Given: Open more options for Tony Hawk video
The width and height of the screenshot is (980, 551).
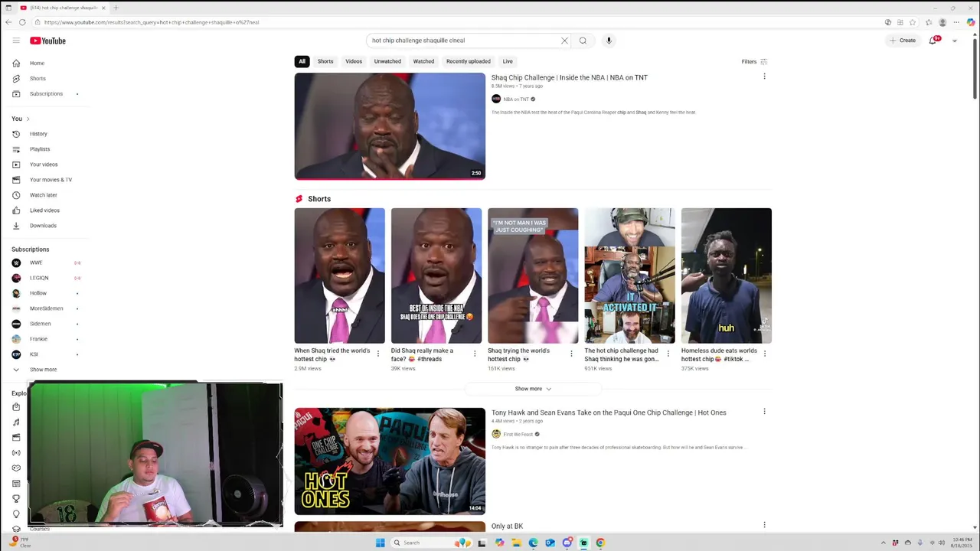Looking at the screenshot, I should point(764,412).
